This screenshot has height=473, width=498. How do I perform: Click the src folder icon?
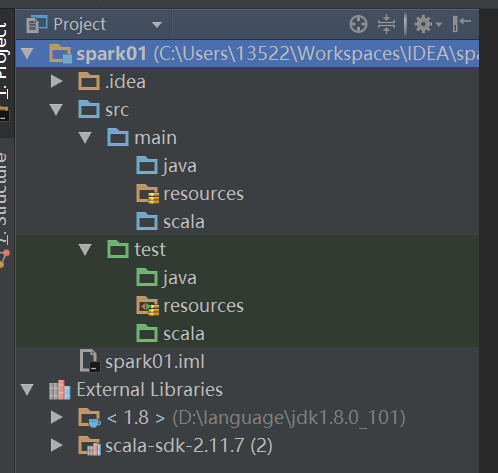[x=89, y=109]
